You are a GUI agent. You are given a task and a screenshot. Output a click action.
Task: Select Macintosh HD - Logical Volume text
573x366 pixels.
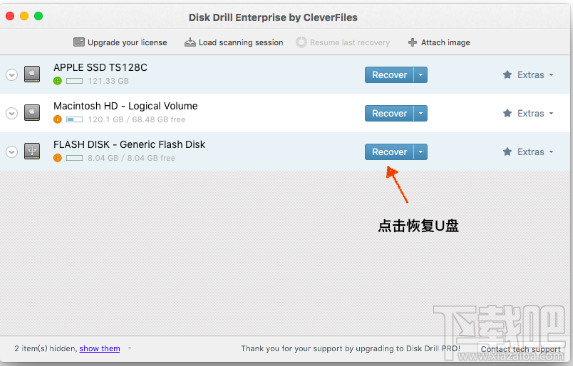coord(126,106)
